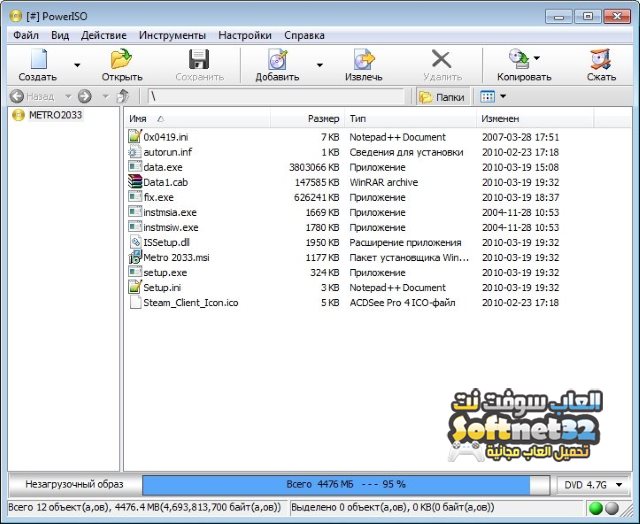Screen dimensions: 640x524
Task: Open the DVD 4.7G media size dropdown
Action: [593, 485]
